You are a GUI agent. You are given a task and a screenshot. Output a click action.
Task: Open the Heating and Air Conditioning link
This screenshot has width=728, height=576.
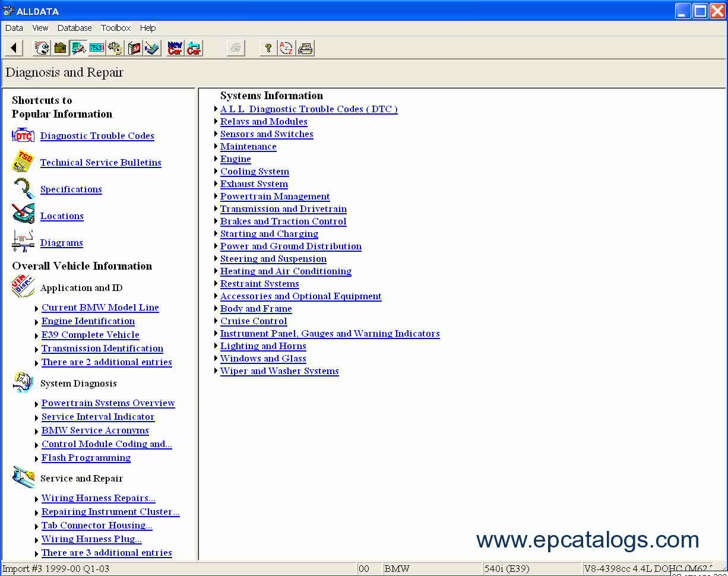click(x=286, y=271)
